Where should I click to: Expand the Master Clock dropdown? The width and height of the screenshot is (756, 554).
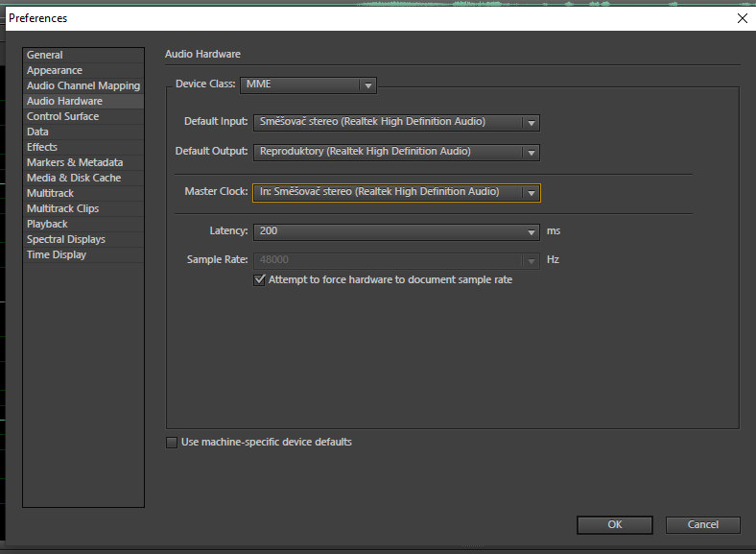coord(395,192)
